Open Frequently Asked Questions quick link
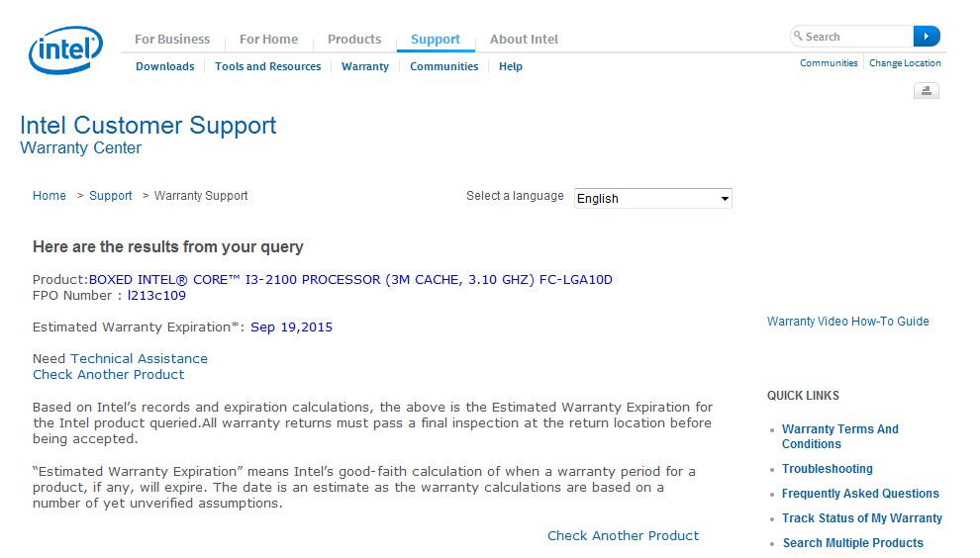The width and height of the screenshot is (980, 558). [x=860, y=494]
